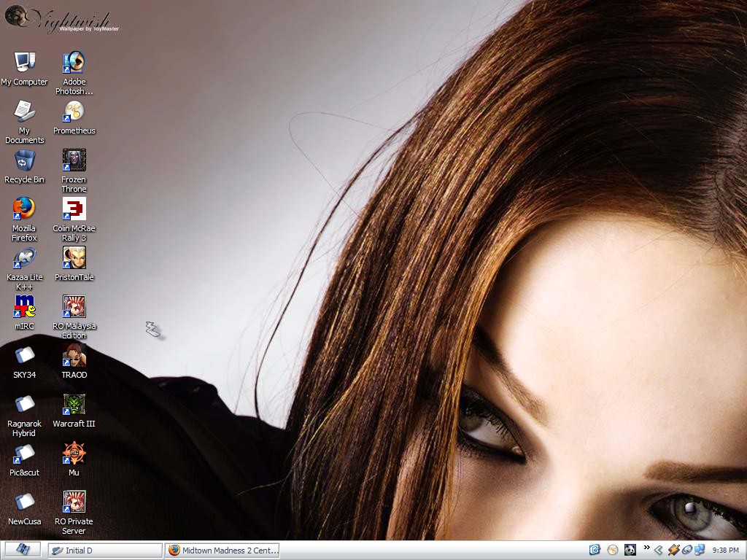This screenshot has height=560, width=747.
Task: Open RO Malaysia Edition shortcut
Action: [x=74, y=307]
